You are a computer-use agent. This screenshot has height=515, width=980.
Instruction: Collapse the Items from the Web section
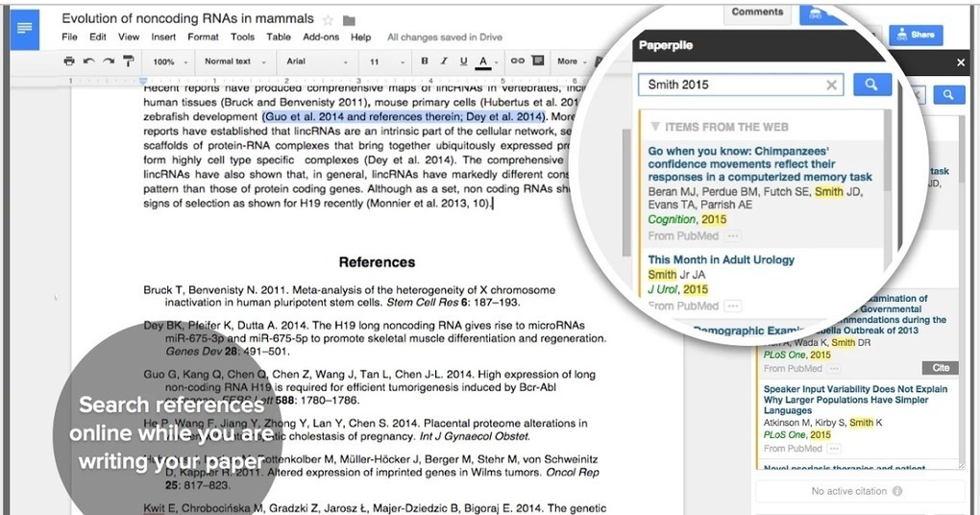[655, 127]
